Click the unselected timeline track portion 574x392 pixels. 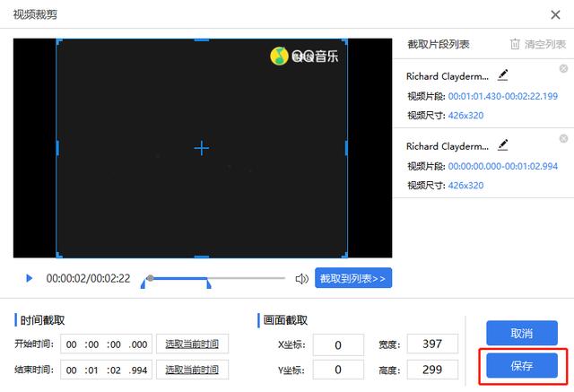click(x=247, y=278)
